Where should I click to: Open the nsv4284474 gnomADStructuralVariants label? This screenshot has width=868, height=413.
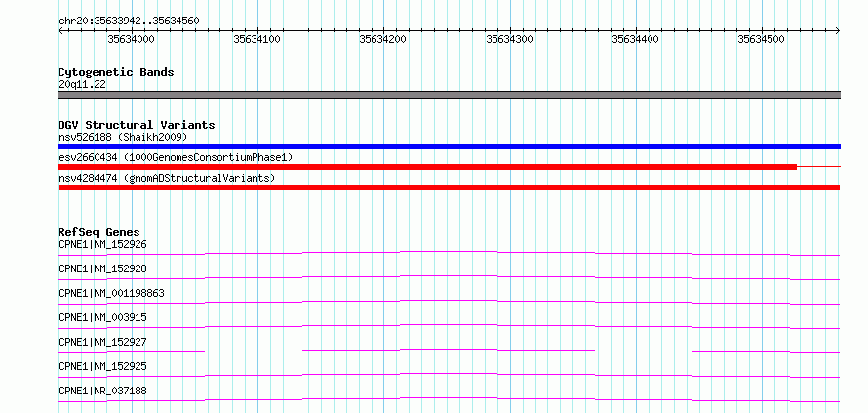(167, 178)
